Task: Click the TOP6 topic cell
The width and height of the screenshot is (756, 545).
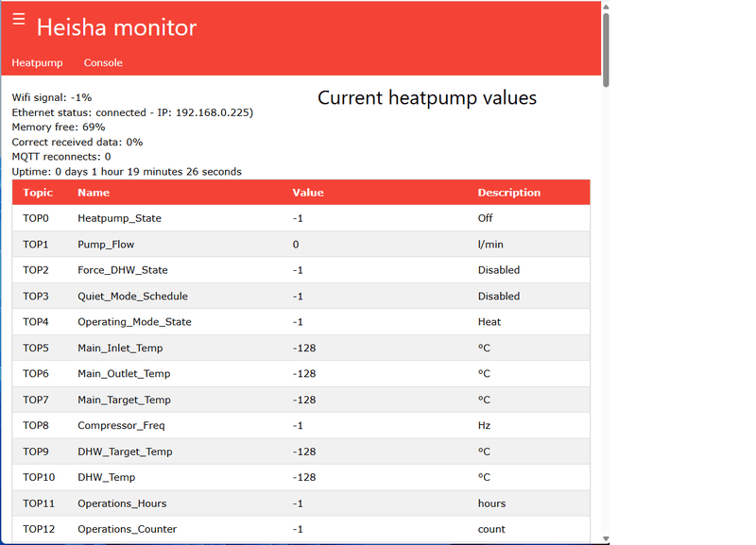Action: point(36,373)
